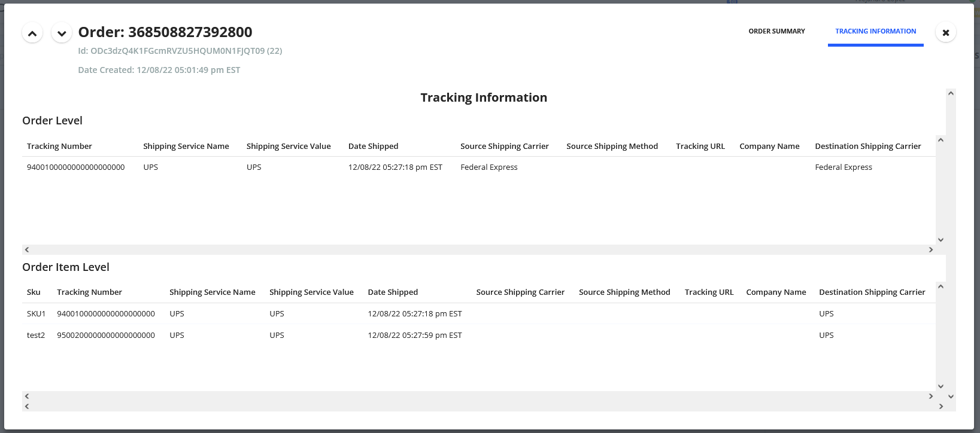The image size is (980, 433).
Task: Click the down scroll arrow in Order Item Level section
Action: coord(940,385)
